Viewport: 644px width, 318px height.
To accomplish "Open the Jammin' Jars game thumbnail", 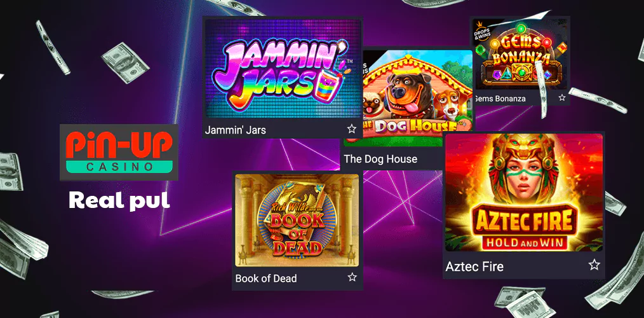I will [x=283, y=68].
